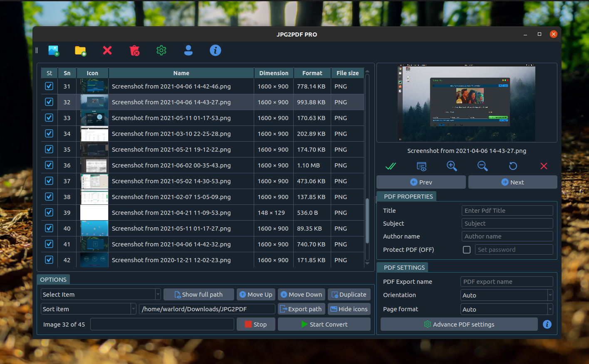The image size is (589, 364).
Task: Enable the Protect PDF checkbox
Action: [467, 250]
